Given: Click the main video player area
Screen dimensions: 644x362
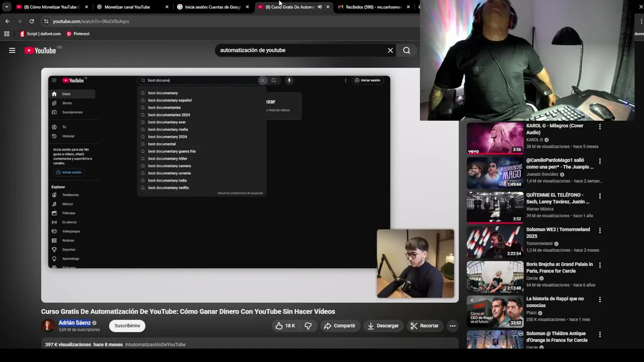Looking at the screenshot, I should [x=250, y=185].
